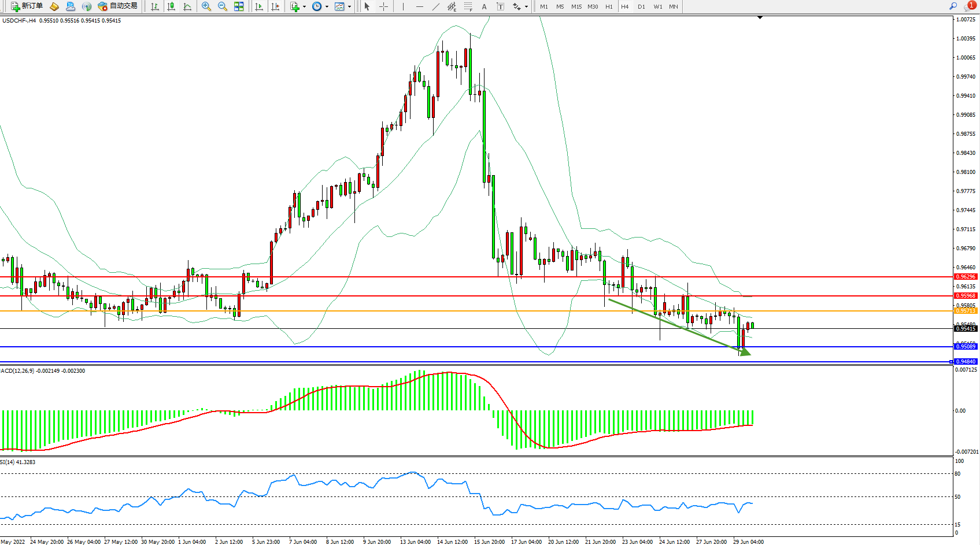Click the New Order (新订单) button
Viewport: 980px width, 545px height.
(x=27, y=6)
